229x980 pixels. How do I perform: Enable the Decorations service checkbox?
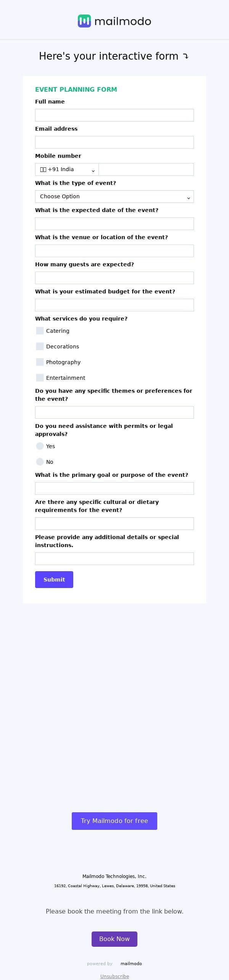click(40, 347)
